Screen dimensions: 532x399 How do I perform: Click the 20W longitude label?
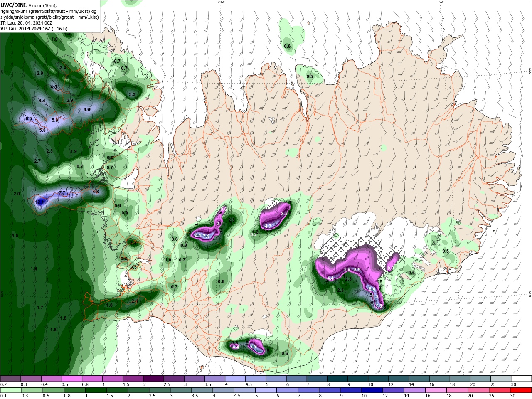tap(221, 2)
